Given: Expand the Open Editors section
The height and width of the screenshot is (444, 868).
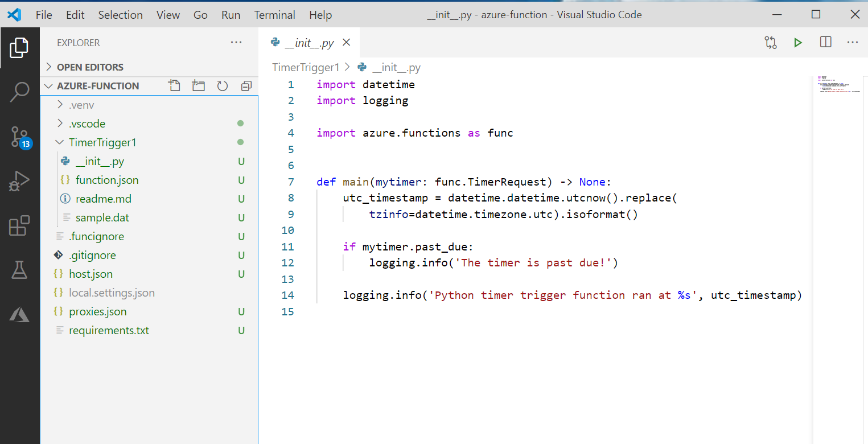Looking at the screenshot, I should 149,67.
